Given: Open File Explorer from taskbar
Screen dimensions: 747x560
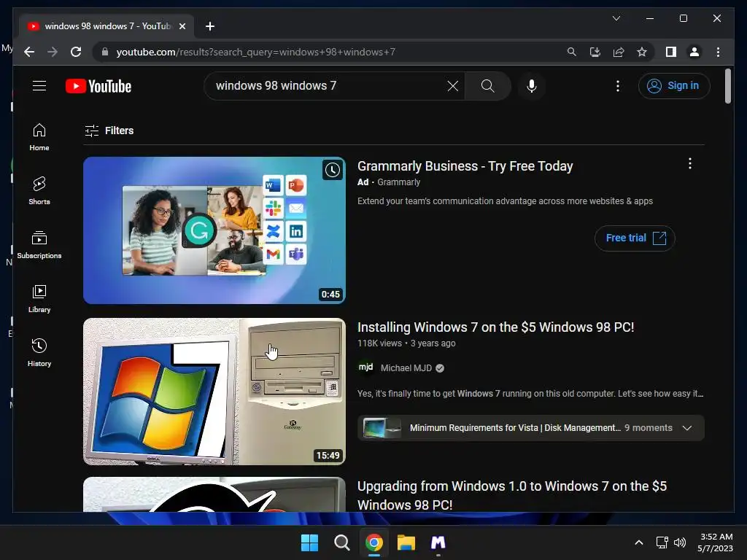Looking at the screenshot, I should pyautogui.click(x=406, y=542).
